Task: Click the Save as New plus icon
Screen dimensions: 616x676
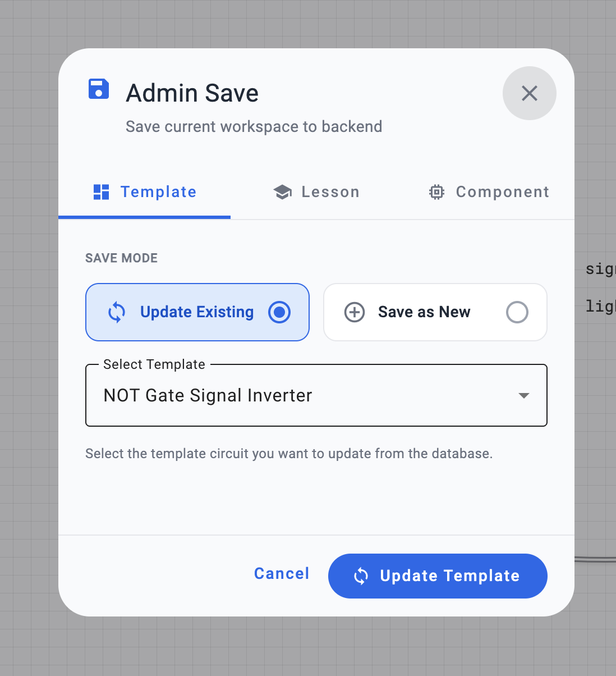Action: coord(355,312)
